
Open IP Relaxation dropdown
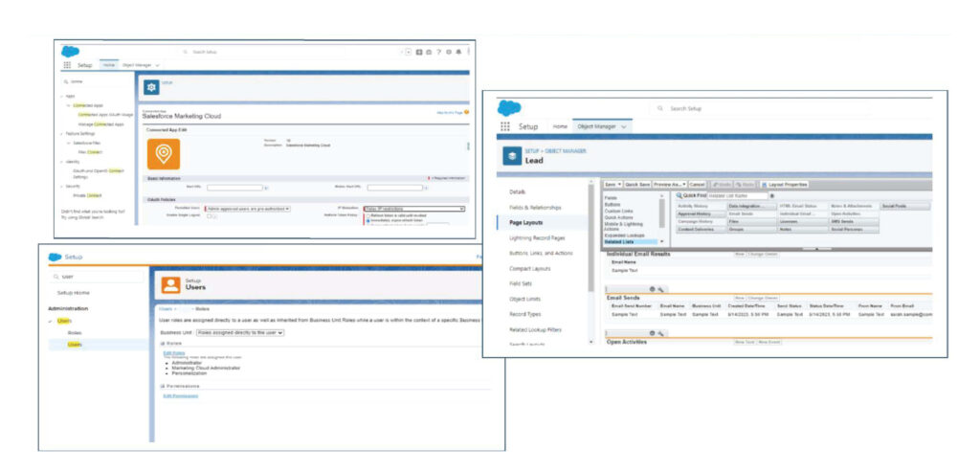414,209
